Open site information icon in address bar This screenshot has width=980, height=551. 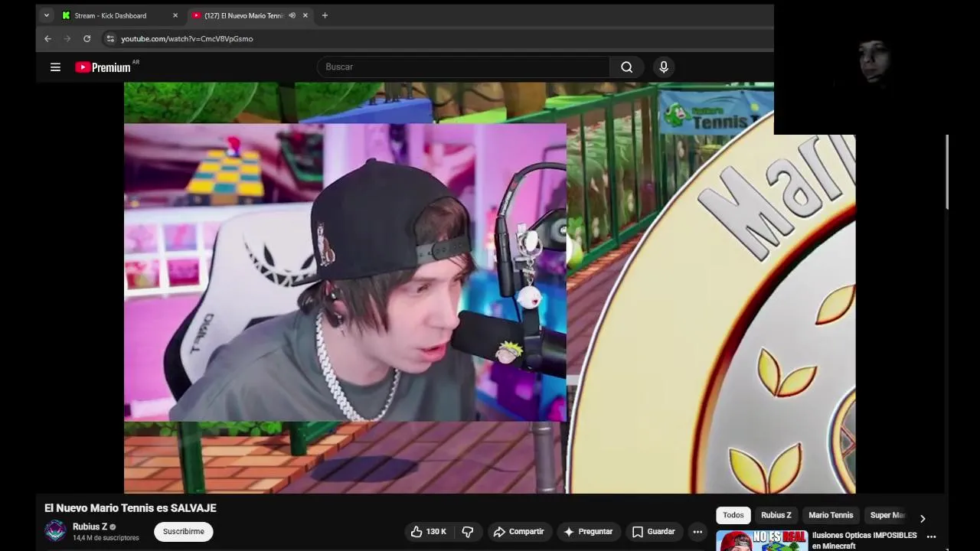click(x=110, y=38)
